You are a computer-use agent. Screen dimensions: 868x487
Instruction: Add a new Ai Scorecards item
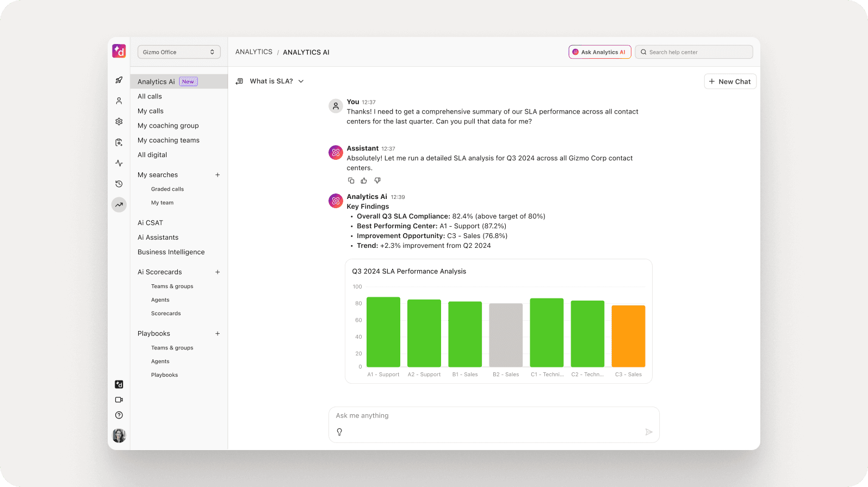(218, 272)
